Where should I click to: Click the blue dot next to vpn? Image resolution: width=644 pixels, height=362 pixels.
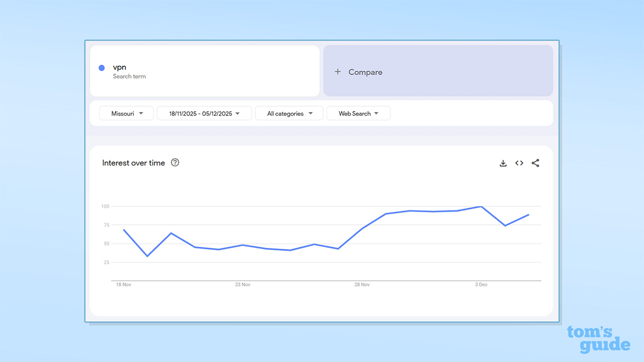point(101,67)
